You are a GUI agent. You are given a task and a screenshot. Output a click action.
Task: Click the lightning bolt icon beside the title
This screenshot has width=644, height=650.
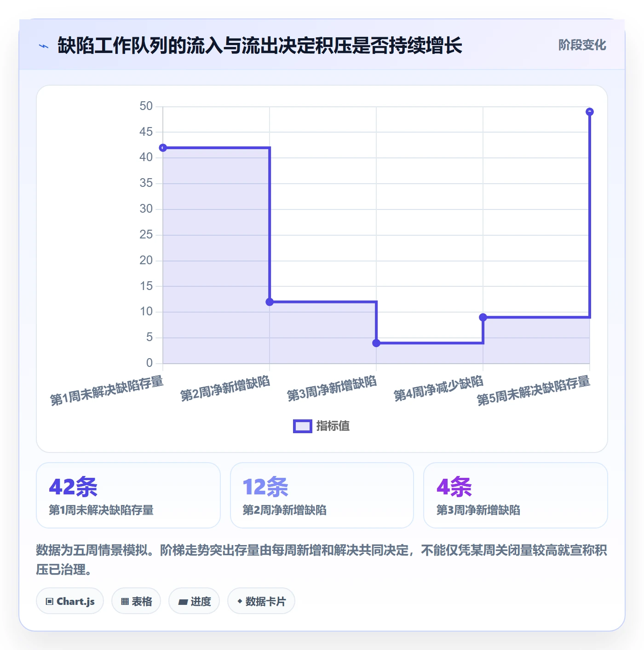pyautogui.click(x=44, y=46)
